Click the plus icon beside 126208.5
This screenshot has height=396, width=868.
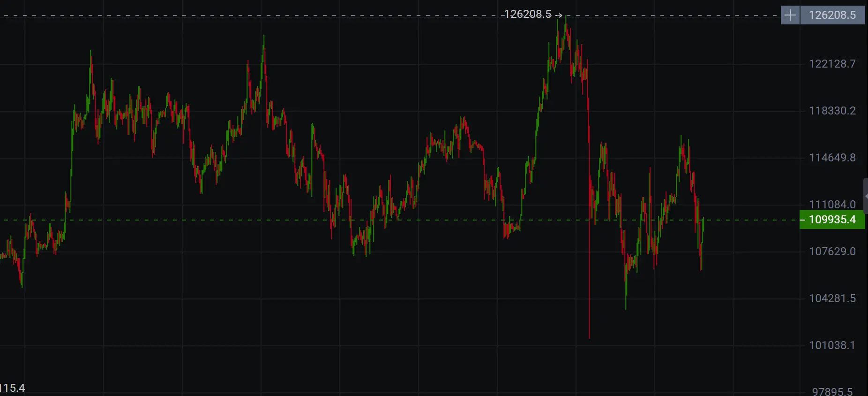coord(790,15)
